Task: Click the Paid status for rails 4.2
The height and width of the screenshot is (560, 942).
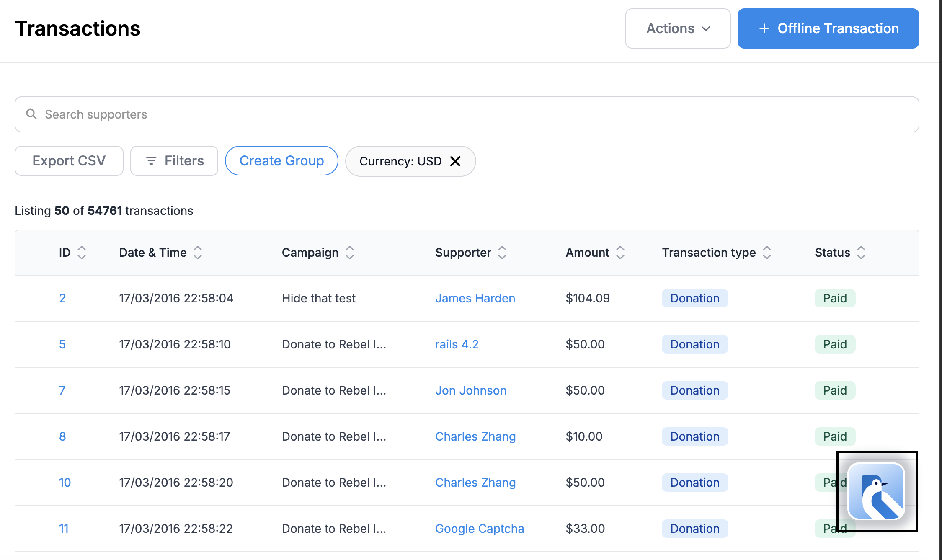Action: click(835, 344)
